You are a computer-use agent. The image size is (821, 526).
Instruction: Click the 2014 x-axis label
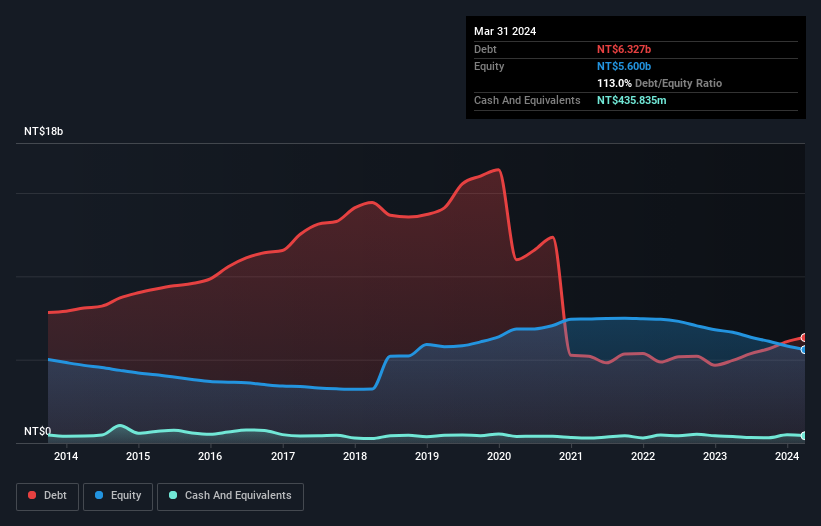point(66,456)
